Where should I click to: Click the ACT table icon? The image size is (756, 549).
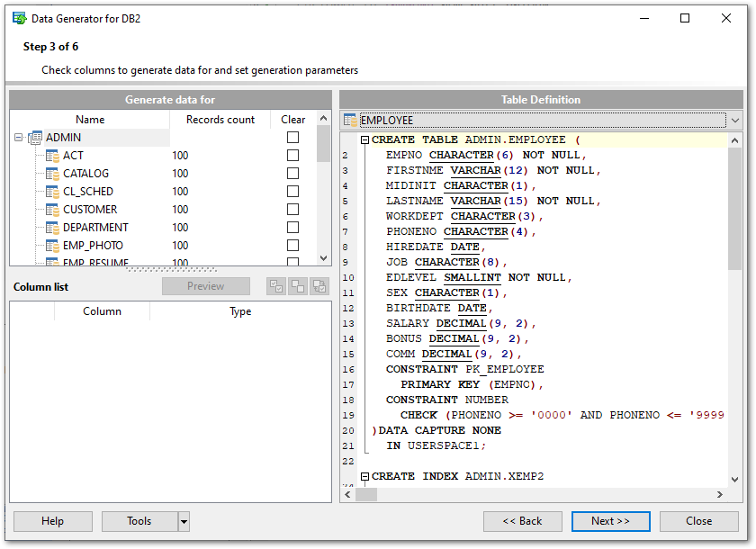52,156
